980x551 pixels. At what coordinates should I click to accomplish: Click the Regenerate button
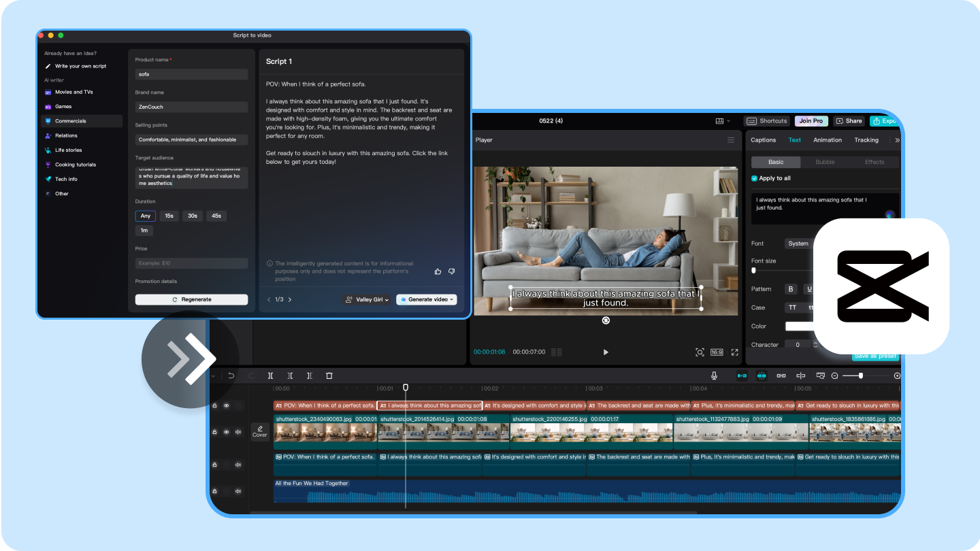click(x=191, y=299)
